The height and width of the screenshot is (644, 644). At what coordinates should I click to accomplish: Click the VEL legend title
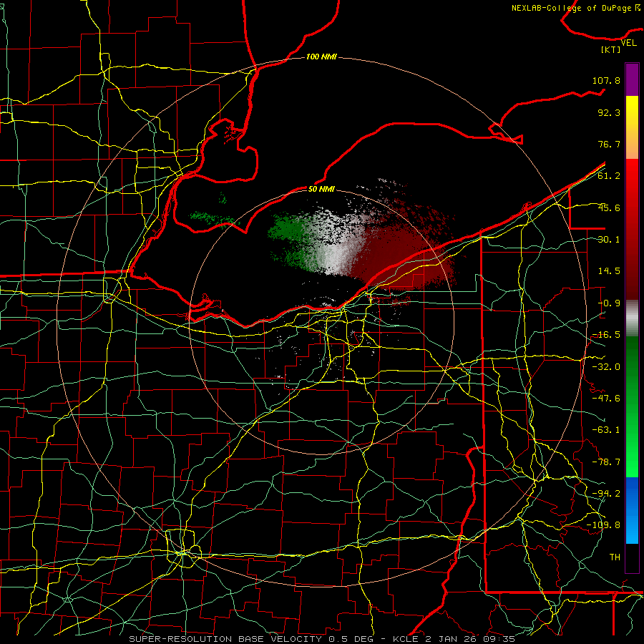point(629,42)
